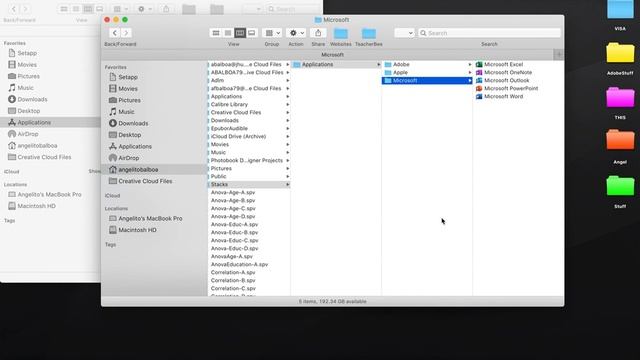This screenshot has height=360, width=640.
Task: Open the TeacherBee toolbar folder
Action: 369,33
